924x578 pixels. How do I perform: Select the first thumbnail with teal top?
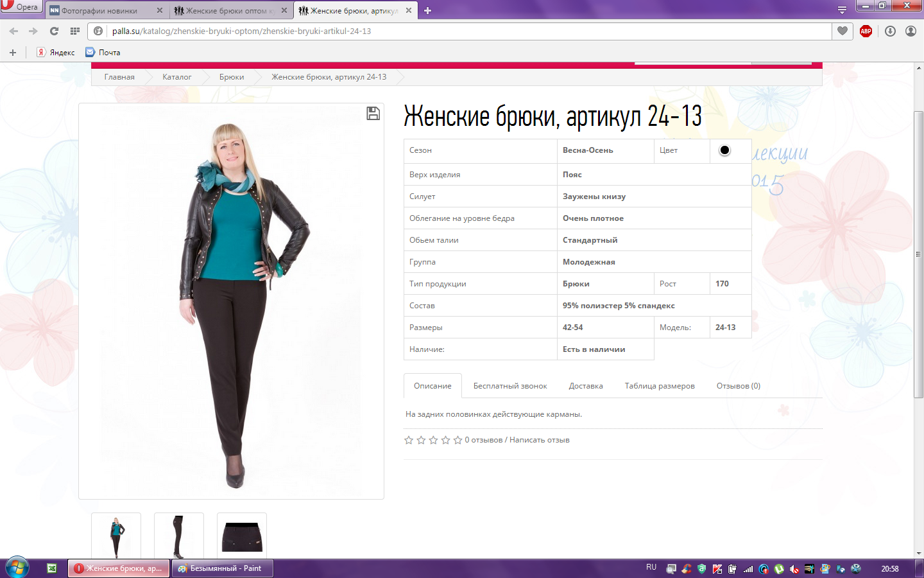(116, 536)
